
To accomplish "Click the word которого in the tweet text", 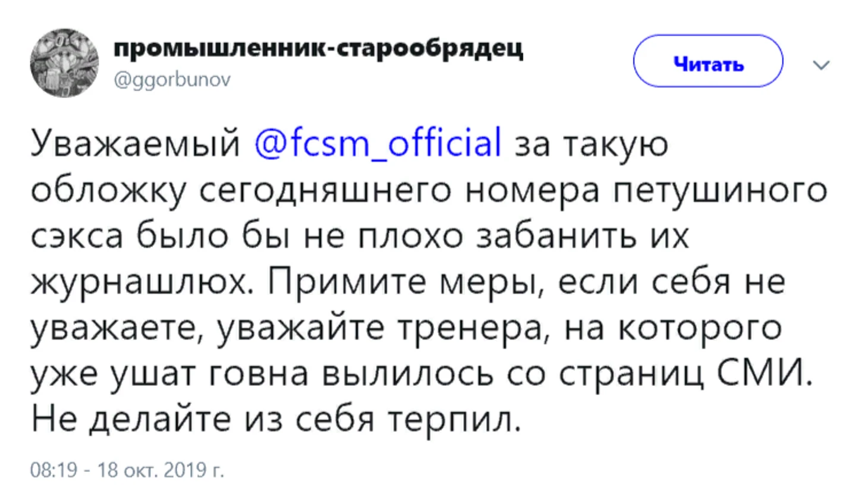I will click(700, 328).
